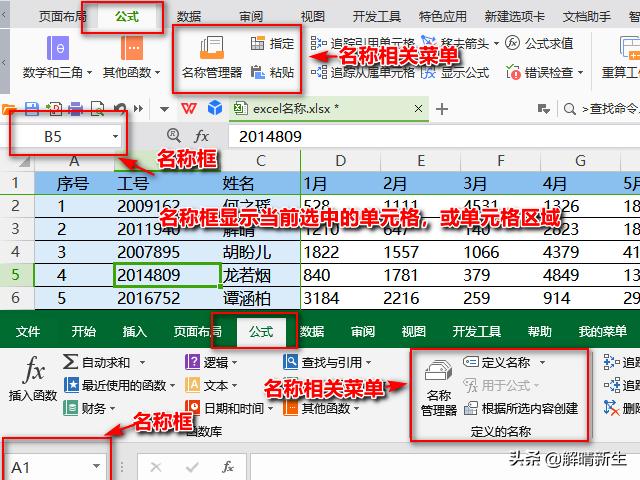This screenshot has width=640, height=480.
Task: Click 公式求值 icon
Action: pos(512,42)
